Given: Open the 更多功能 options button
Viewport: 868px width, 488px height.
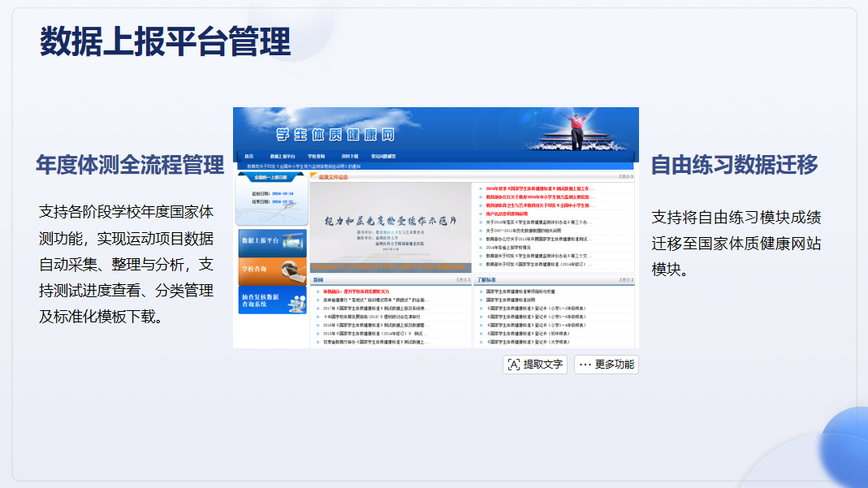Looking at the screenshot, I should point(607,365).
